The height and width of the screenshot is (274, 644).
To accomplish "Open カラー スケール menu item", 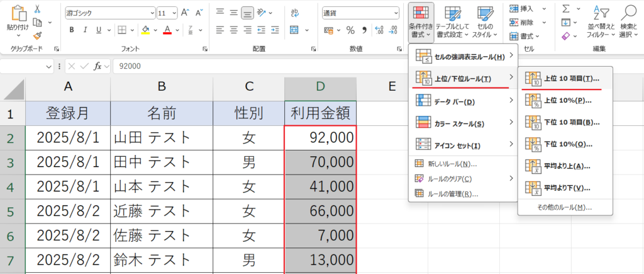I will (x=463, y=122).
